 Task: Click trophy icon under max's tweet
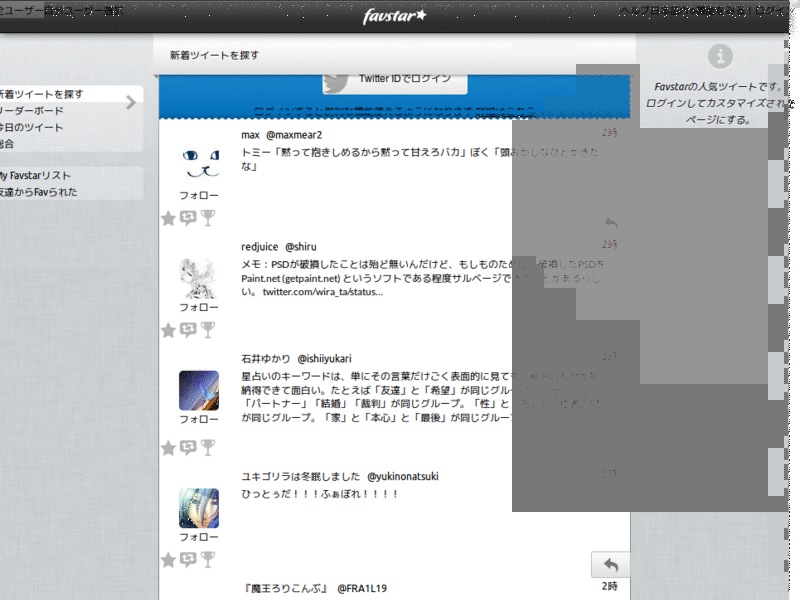click(208, 218)
